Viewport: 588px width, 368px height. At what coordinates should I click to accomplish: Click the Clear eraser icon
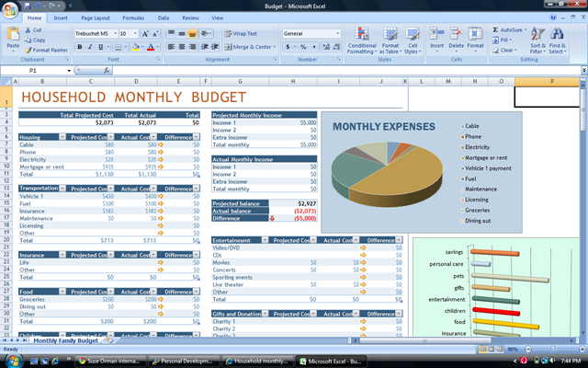coord(496,50)
